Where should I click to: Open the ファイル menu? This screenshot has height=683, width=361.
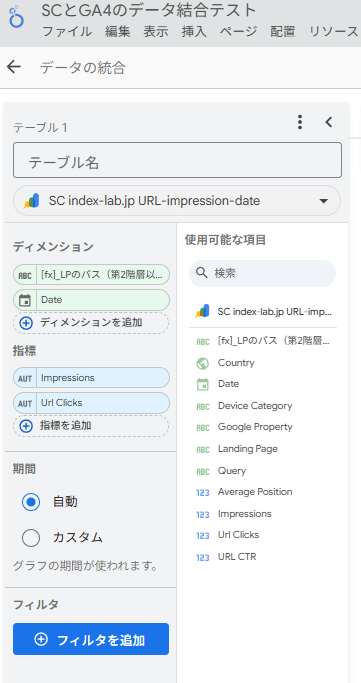[x=67, y=32]
